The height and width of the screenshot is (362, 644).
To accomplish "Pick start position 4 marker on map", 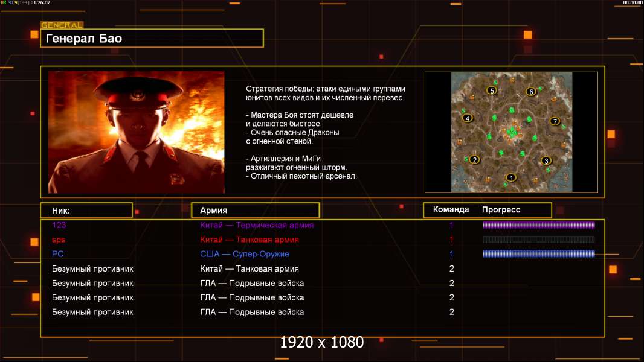I will (x=467, y=118).
